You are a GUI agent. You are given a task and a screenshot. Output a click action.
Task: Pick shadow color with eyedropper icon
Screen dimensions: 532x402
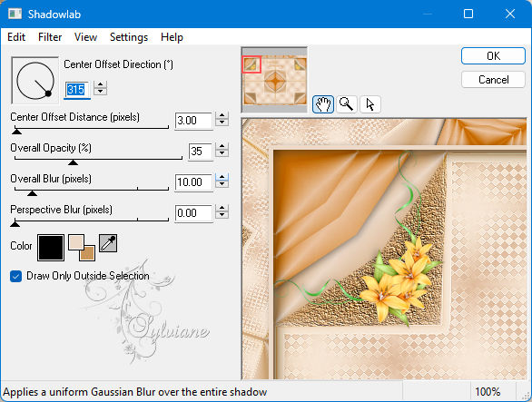pyautogui.click(x=108, y=243)
